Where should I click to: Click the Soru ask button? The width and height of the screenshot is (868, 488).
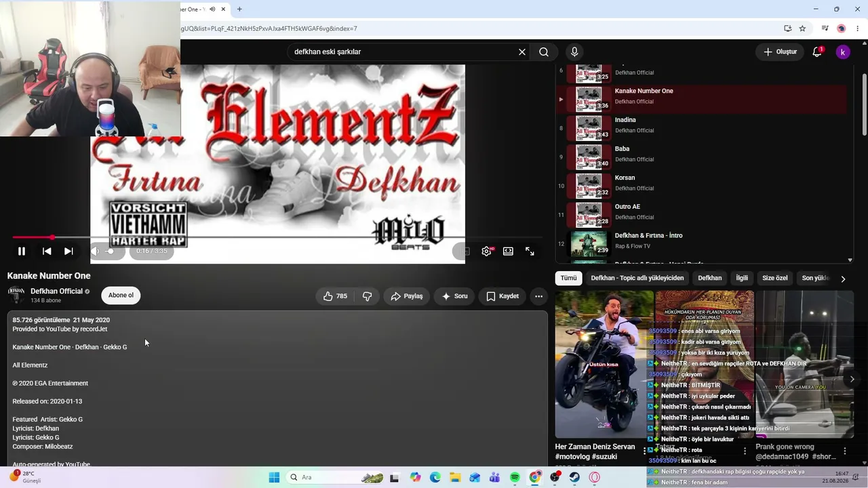coord(454,296)
